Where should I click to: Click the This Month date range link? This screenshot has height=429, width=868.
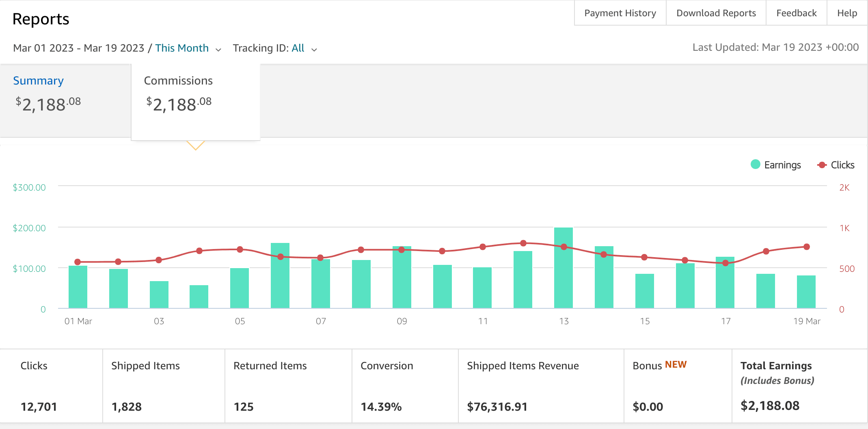point(181,48)
